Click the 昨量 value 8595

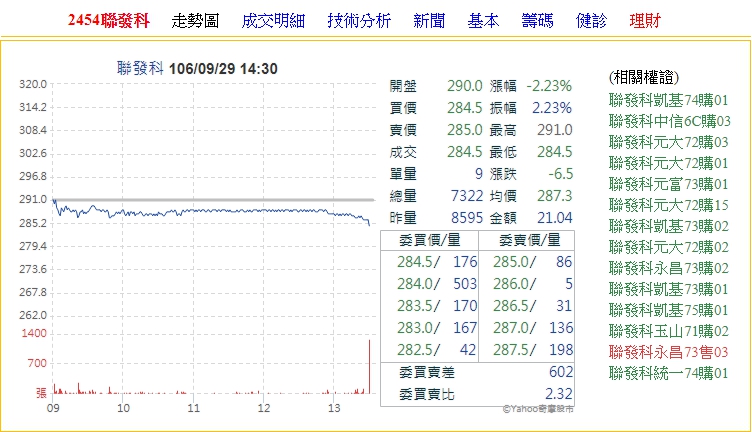[x=467, y=218]
